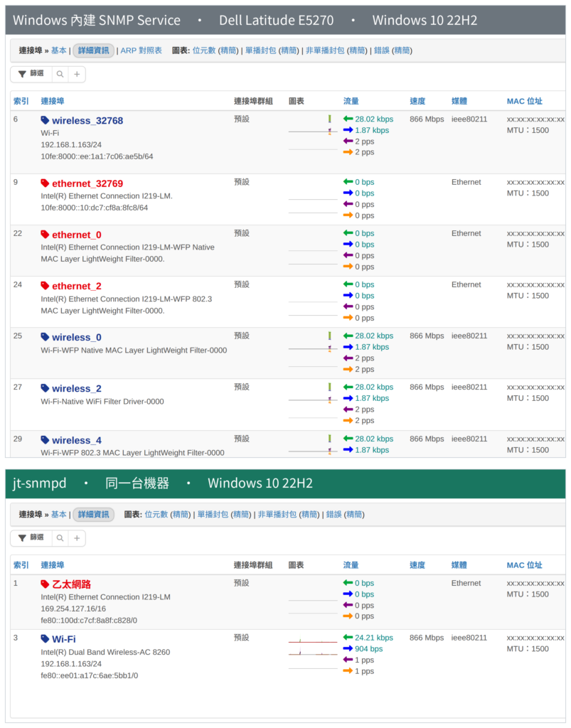The image size is (571, 728).
Task: Open the ethernet_0 port
Action: pos(77,235)
